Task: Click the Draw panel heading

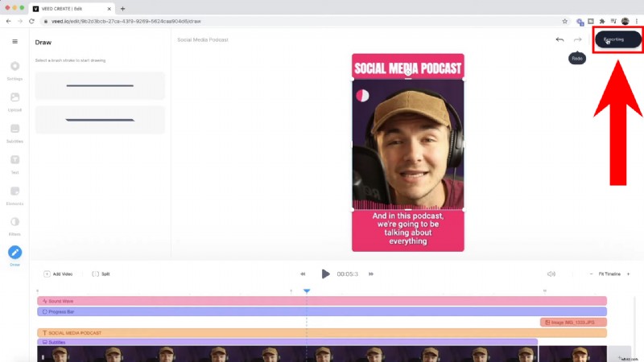Action: pyautogui.click(x=43, y=43)
